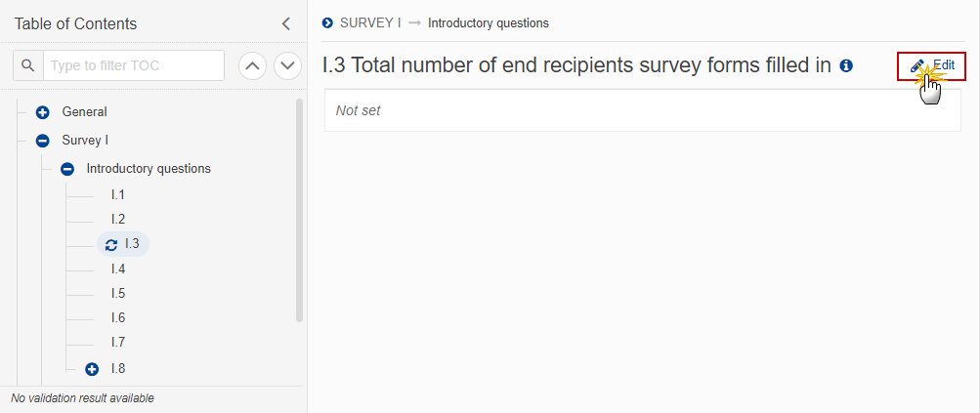The width and height of the screenshot is (980, 413).
Task: Select I.2 in the tree
Action: [x=118, y=220]
